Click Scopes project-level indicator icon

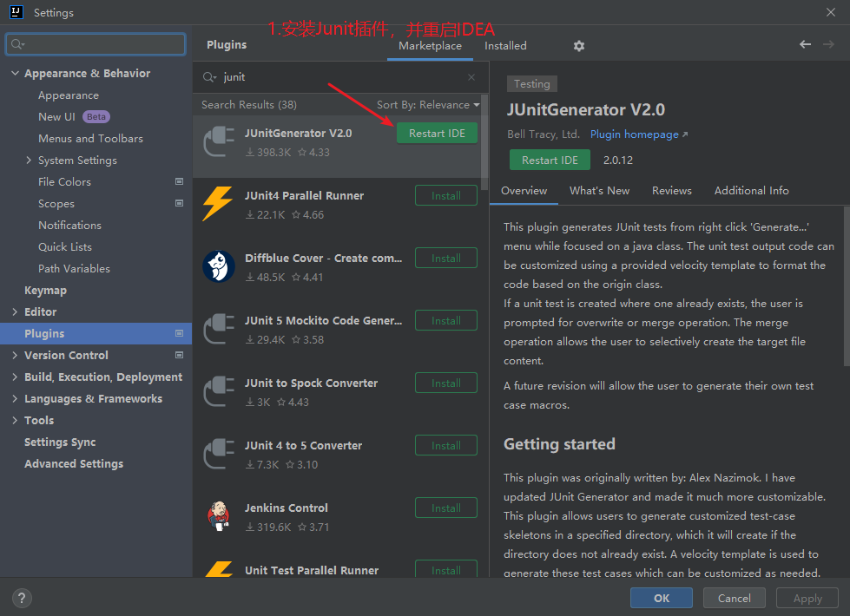179,203
